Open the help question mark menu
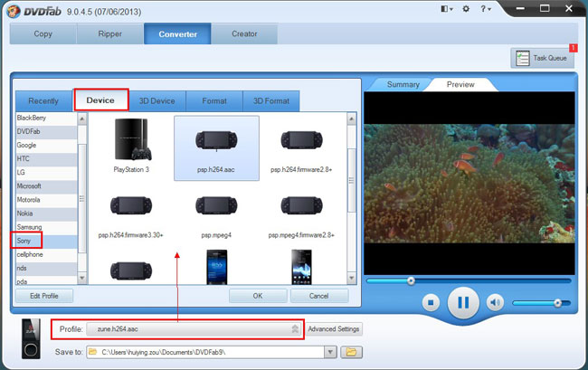 485,9
